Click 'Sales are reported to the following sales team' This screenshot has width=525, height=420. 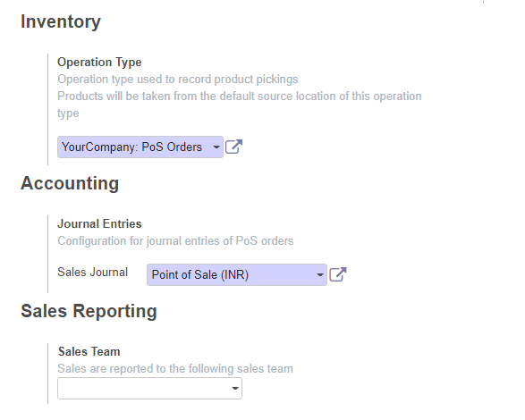(x=175, y=369)
